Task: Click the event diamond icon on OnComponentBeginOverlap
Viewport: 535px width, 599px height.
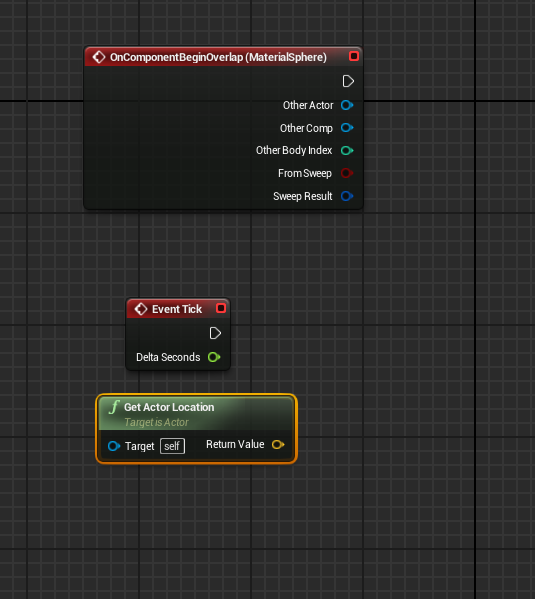Action: 99,57
